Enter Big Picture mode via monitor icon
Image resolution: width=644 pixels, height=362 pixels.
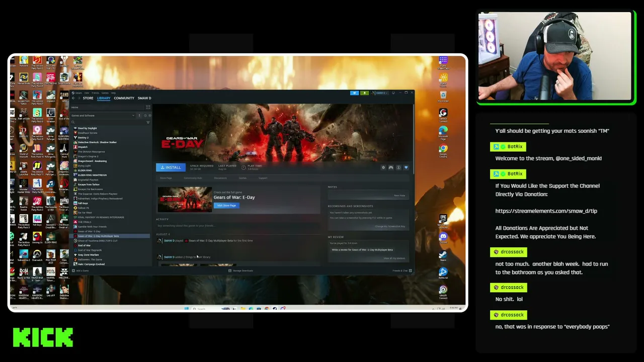tap(393, 93)
